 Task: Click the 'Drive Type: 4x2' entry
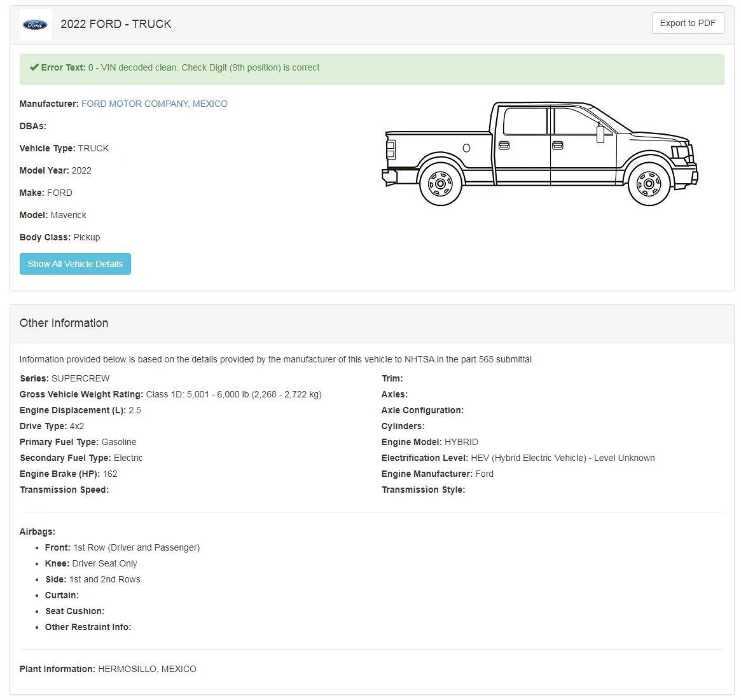[52, 426]
